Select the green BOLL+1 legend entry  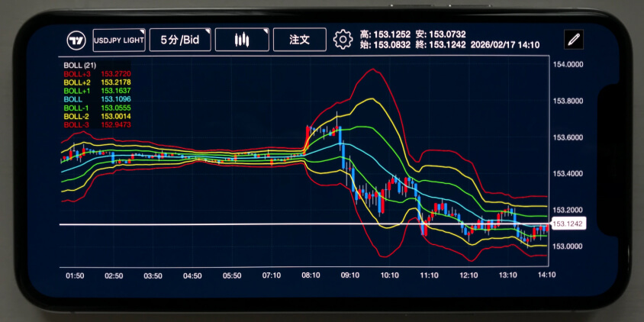pos(78,91)
